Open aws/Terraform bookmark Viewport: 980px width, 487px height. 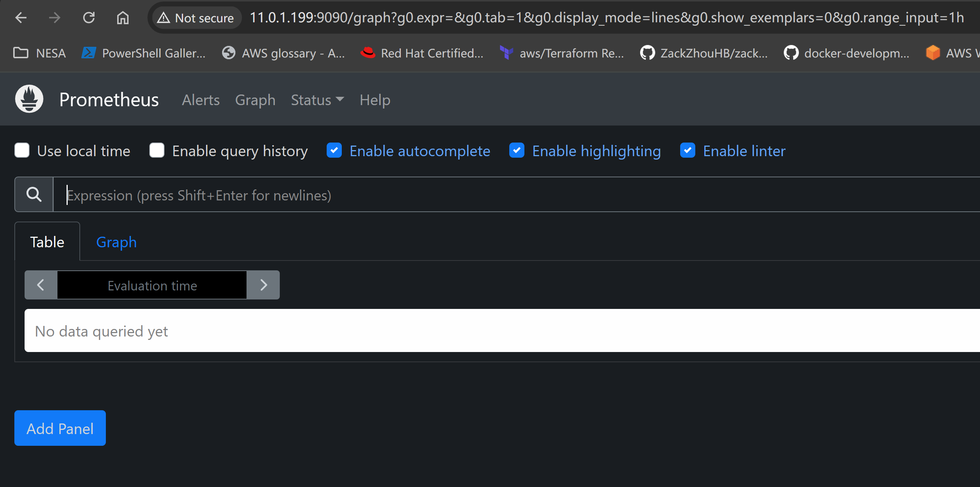coord(561,53)
